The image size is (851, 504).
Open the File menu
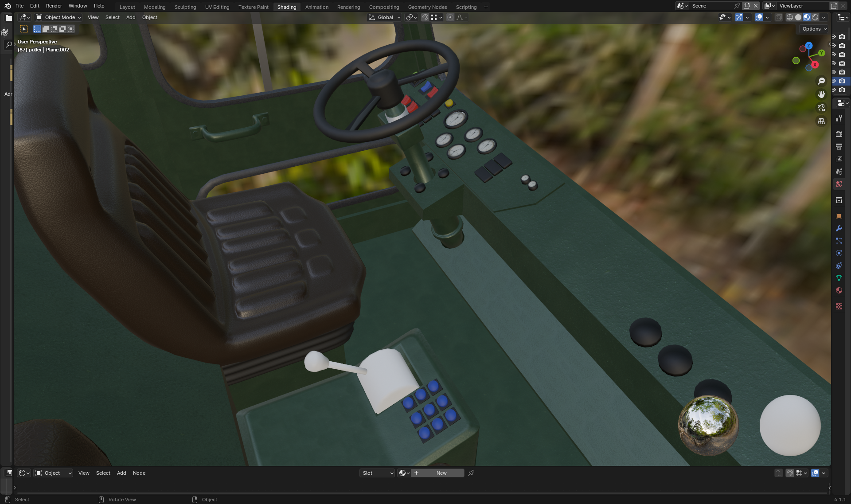coord(20,6)
